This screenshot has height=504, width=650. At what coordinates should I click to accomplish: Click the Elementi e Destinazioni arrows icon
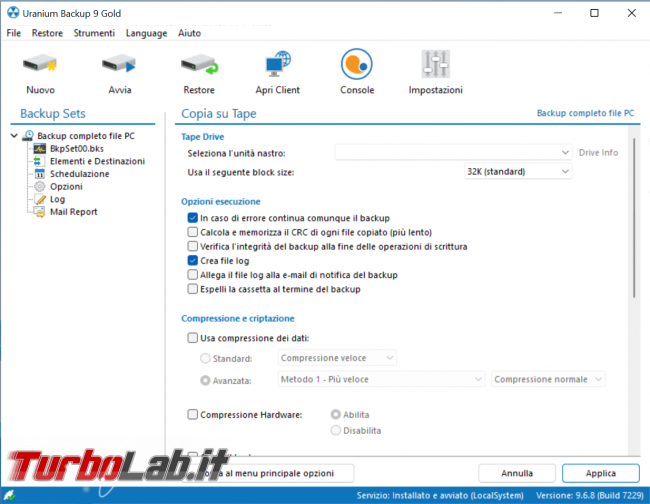[38, 161]
